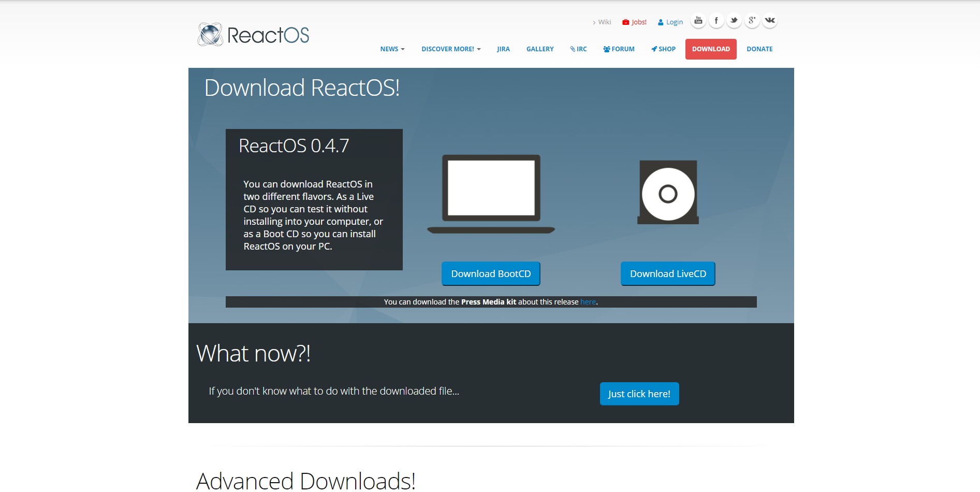The height and width of the screenshot is (492, 980).
Task: Open the ReactOS Twitter icon
Action: (x=734, y=21)
